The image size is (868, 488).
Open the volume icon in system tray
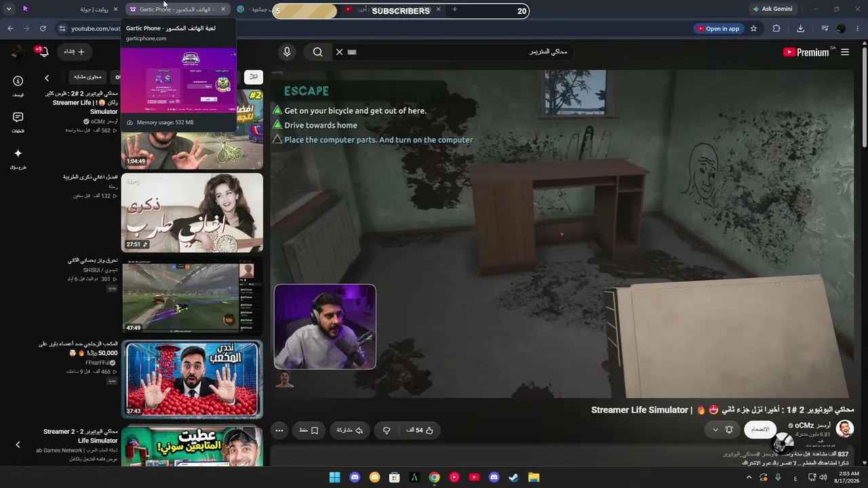click(824, 477)
